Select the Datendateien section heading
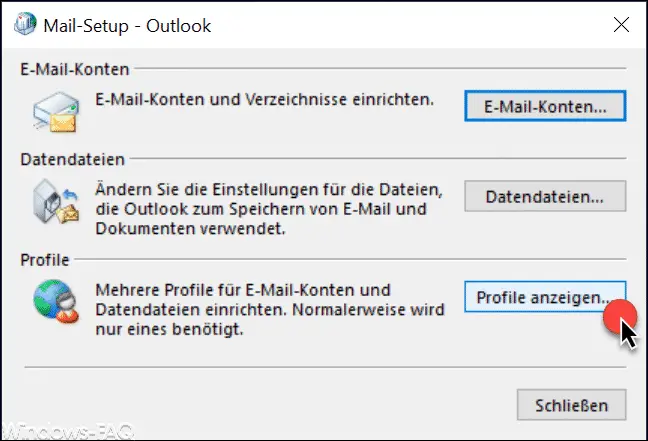Screen dimensions: 648x441 pyautogui.click(x=73, y=159)
